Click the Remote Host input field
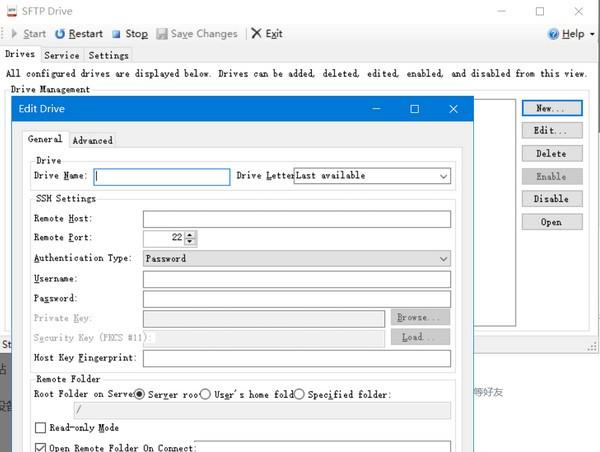The image size is (600, 452). click(x=297, y=219)
